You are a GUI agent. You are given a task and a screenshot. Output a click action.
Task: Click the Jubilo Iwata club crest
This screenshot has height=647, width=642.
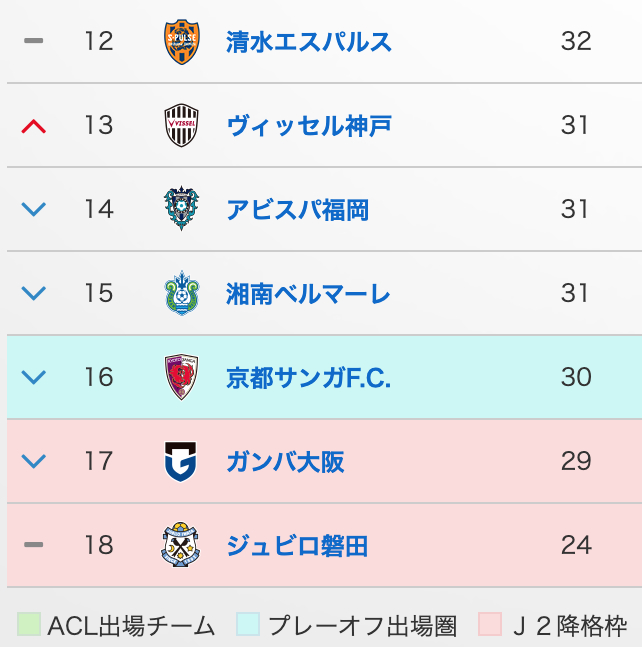click(182, 546)
